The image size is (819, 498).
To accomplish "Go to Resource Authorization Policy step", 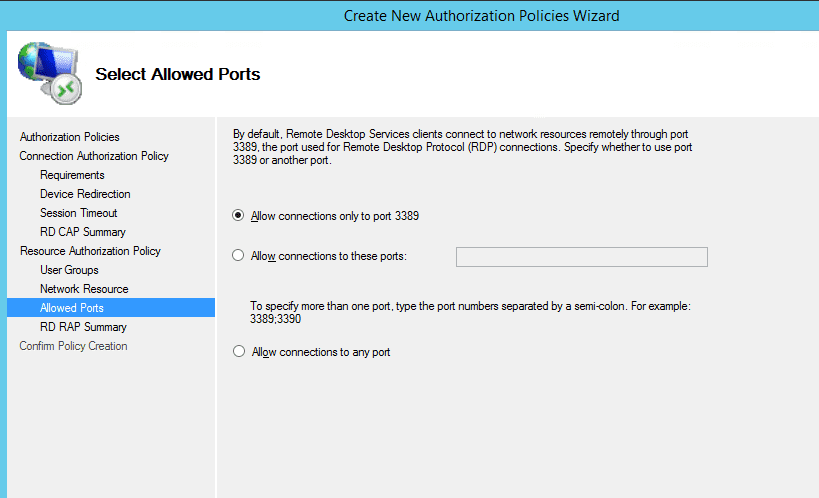I will point(90,251).
